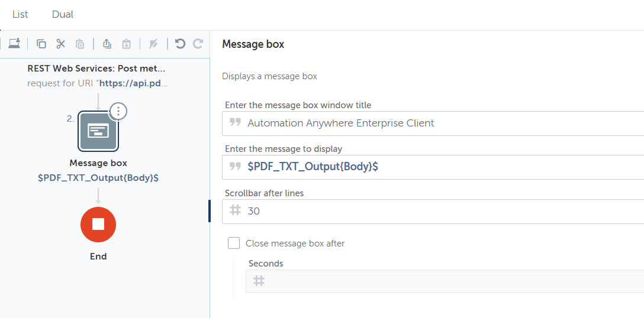Click the Message box panel heading

point(253,44)
